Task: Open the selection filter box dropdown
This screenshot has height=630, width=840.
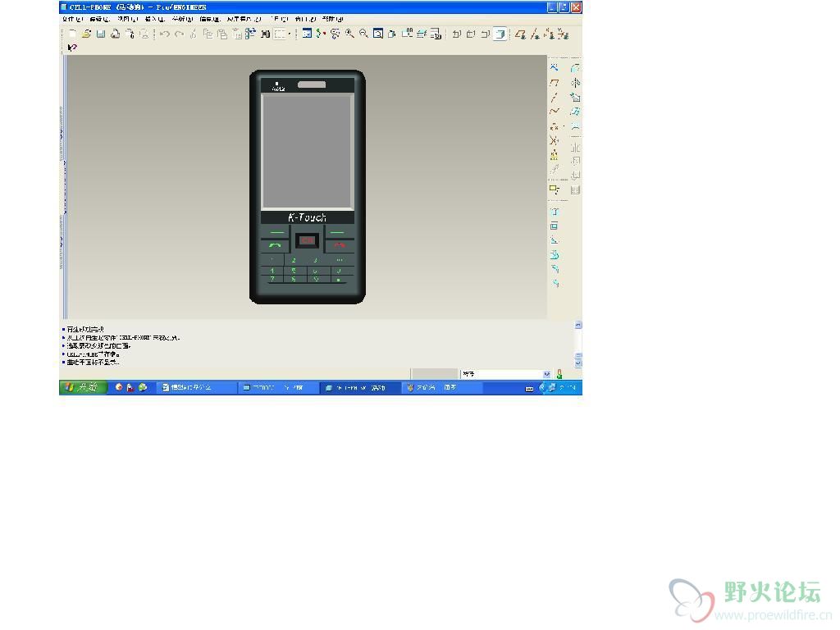Action: pos(282,34)
